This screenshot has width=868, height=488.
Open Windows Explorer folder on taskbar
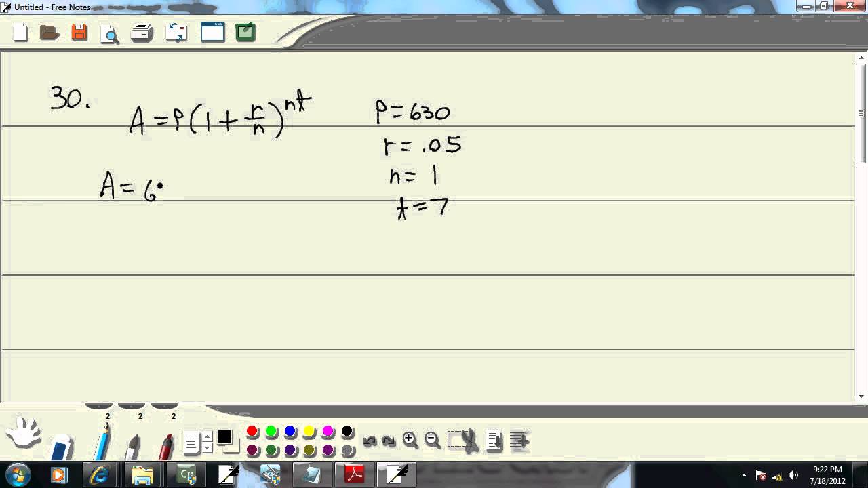pos(142,475)
